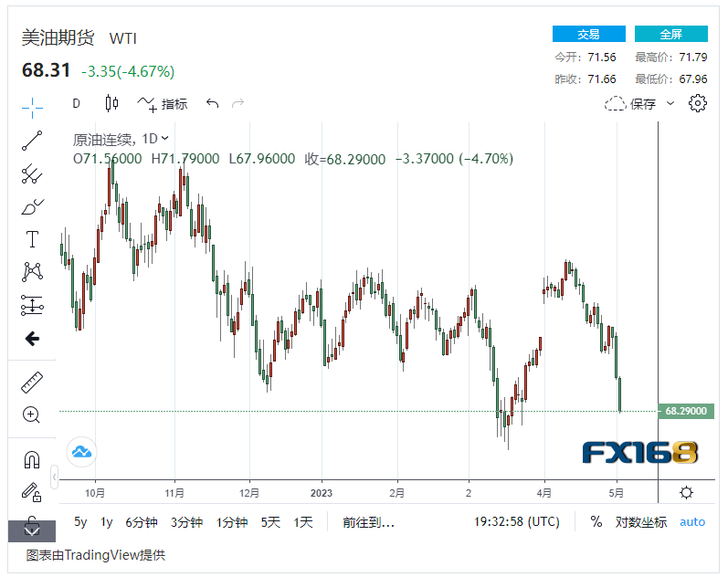Choose the brush drawing tool
728x577 pixels.
coord(32,207)
